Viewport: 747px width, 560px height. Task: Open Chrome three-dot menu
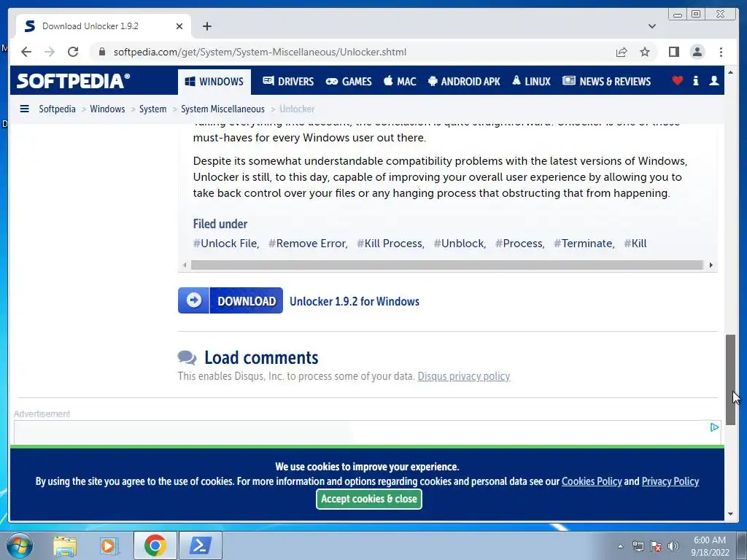click(721, 52)
